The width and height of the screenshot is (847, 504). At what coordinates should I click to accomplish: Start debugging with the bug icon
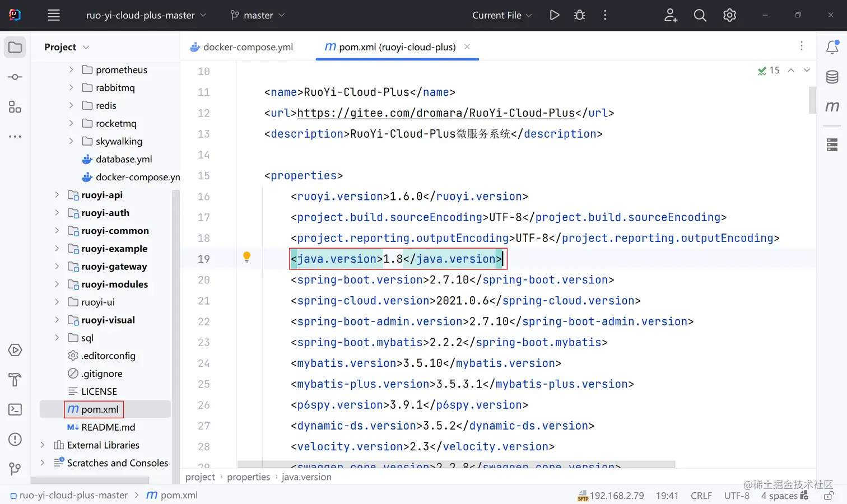click(x=580, y=15)
